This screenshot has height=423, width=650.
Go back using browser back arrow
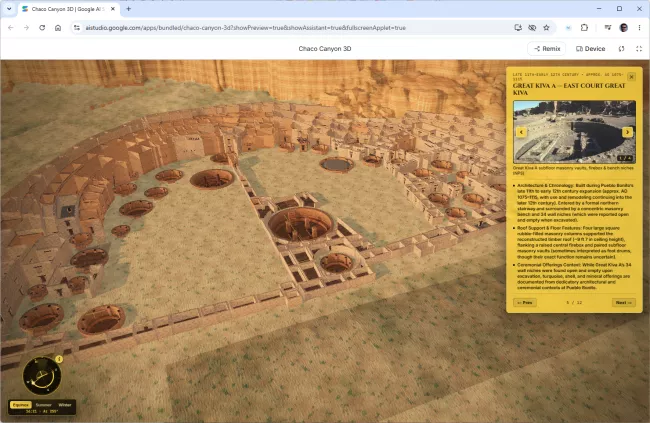click(11, 28)
